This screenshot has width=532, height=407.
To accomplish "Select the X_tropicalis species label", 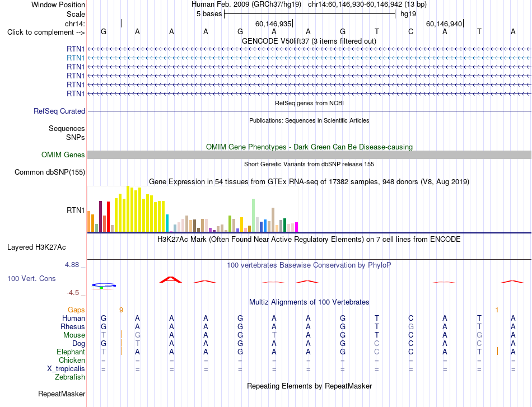I will pos(66,369).
